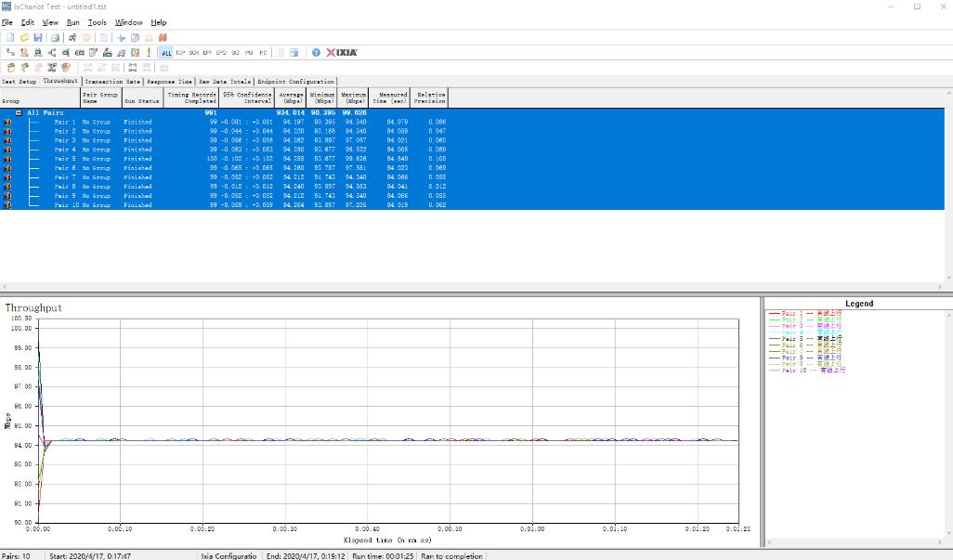Screen dimensions: 953x560
Task: Open the Run menu
Action: click(x=73, y=22)
